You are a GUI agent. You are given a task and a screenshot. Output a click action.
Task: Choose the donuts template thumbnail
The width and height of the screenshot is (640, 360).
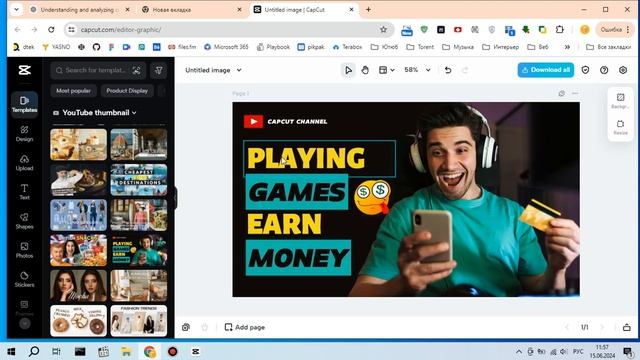point(78,321)
